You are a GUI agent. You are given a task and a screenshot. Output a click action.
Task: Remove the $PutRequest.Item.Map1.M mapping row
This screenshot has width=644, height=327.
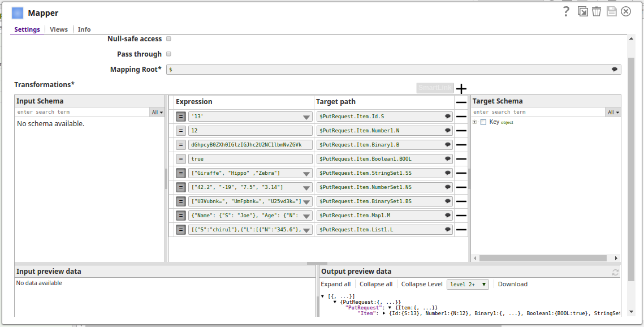pyautogui.click(x=461, y=216)
